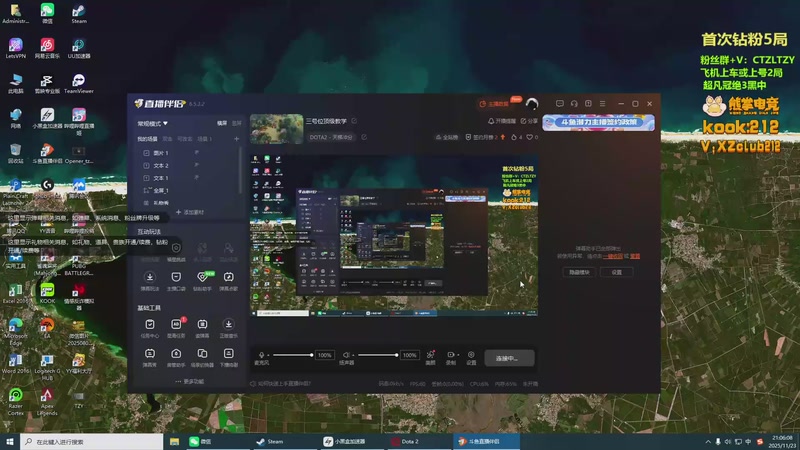This screenshot has height=450, width=800.
Task: Open the 直播任务 icon with red badge
Action: point(177,324)
